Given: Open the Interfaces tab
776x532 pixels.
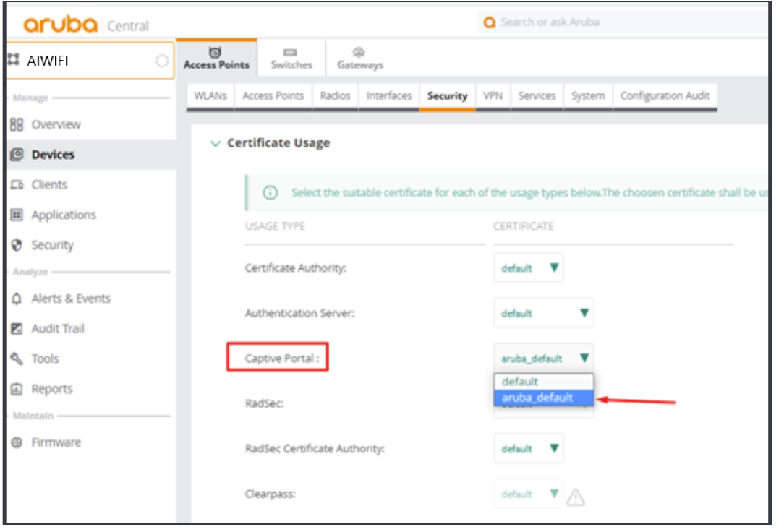Looking at the screenshot, I should (x=389, y=96).
